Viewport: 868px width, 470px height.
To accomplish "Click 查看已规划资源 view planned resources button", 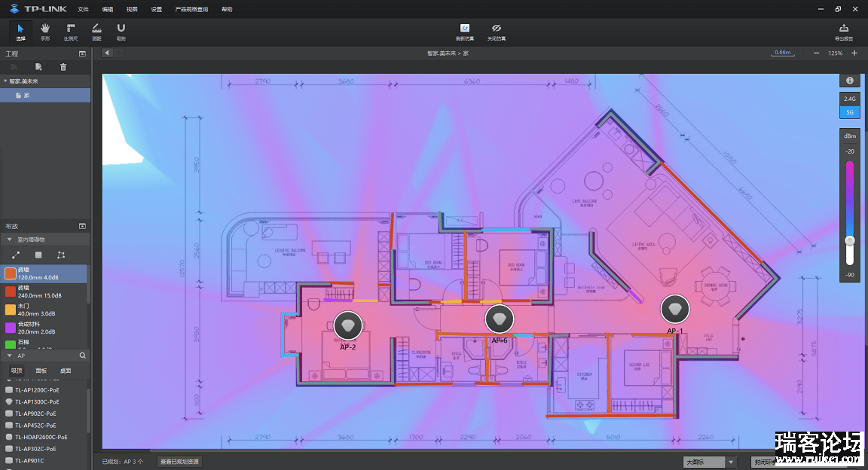I will pos(179,462).
